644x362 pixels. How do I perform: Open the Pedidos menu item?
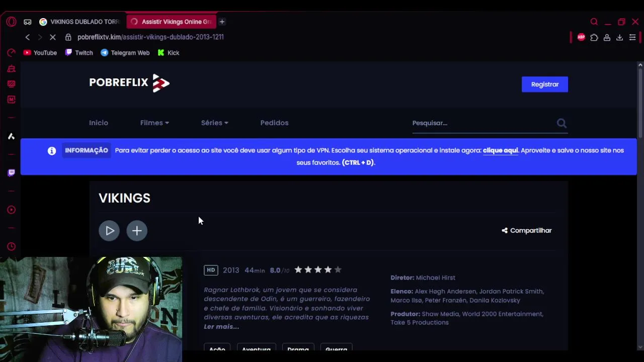coord(274,123)
